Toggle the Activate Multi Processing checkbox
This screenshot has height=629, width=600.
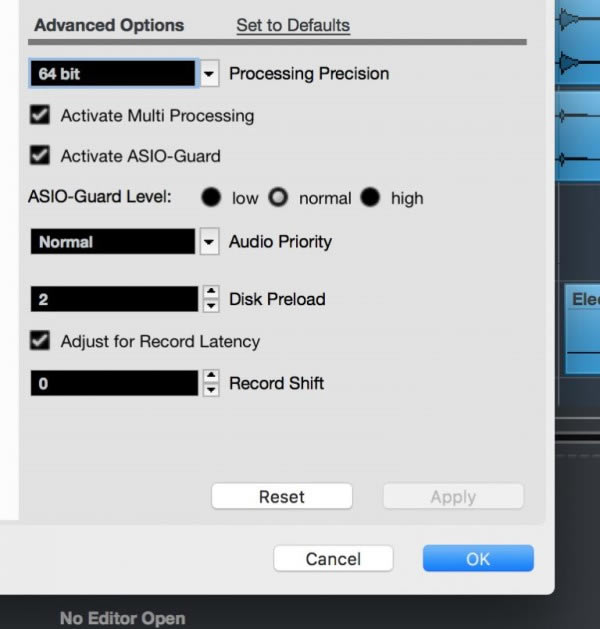pyautogui.click(x=41, y=115)
